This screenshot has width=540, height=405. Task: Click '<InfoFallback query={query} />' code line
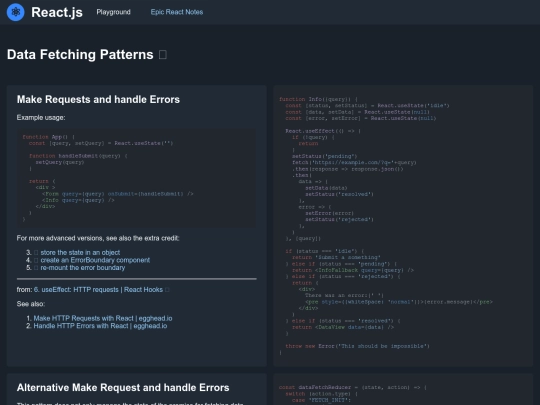353,270
